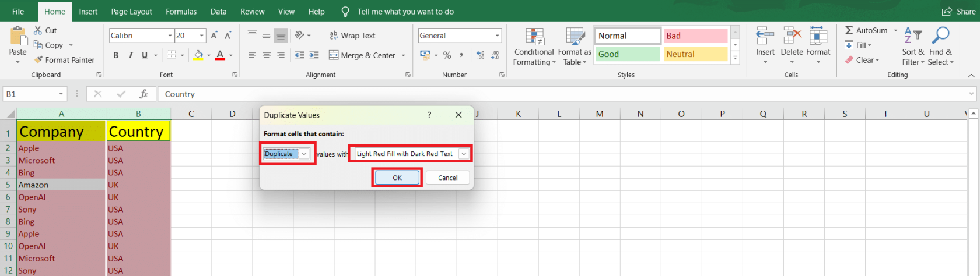This screenshot has width=980, height=276.
Task: Open the Font Color dropdown arrow
Action: [231, 55]
